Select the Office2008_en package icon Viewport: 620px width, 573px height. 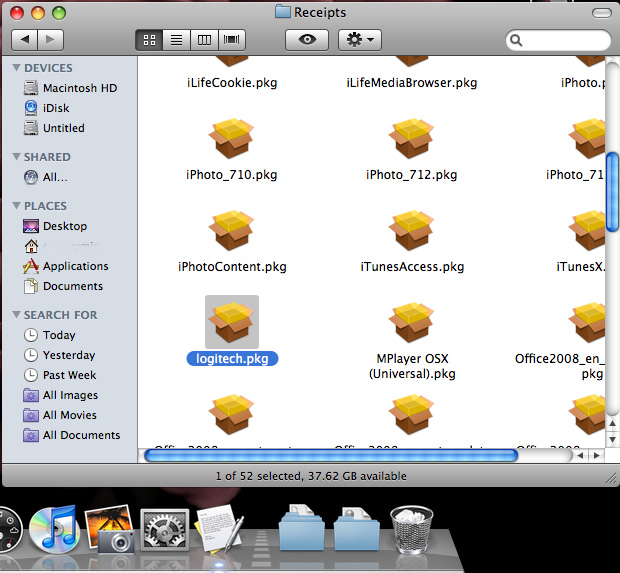pyautogui.click(x=586, y=323)
